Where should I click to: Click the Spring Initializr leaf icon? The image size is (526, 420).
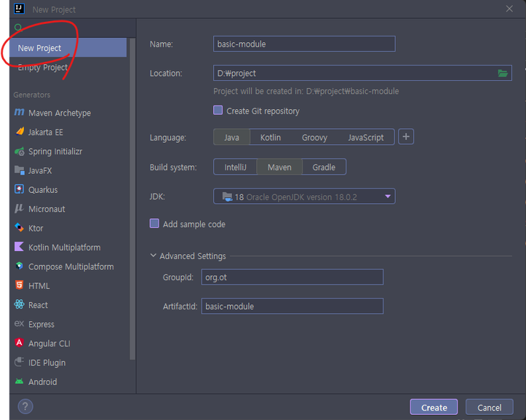20,151
